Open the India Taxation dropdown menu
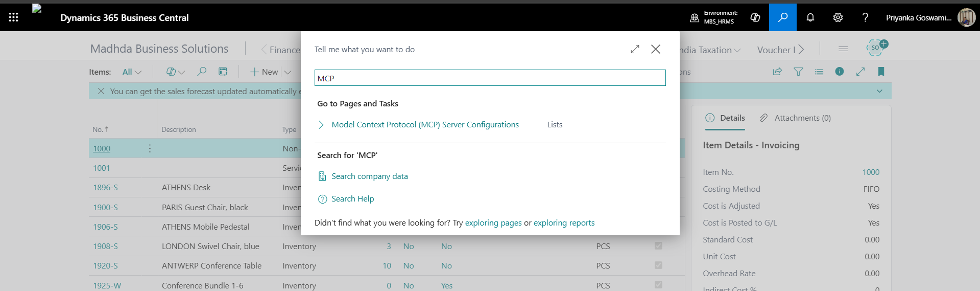Screen dimensions: 980x291 [x=711, y=50]
